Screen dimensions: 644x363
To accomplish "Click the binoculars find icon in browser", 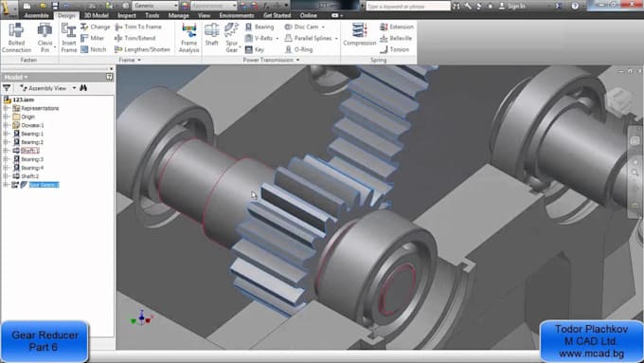I will 83,88.
